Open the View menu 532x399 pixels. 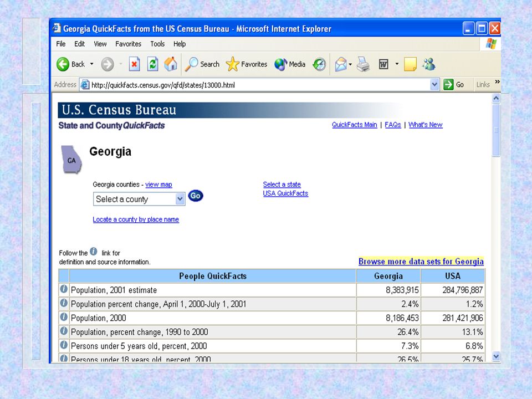(x=100, y=44)
